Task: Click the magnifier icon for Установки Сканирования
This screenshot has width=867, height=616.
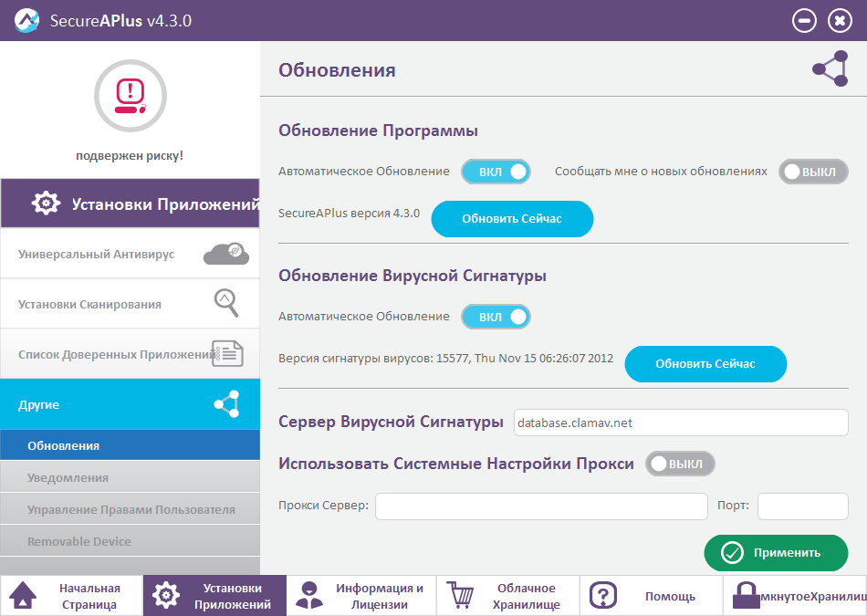Action: (x=226, y=302)
